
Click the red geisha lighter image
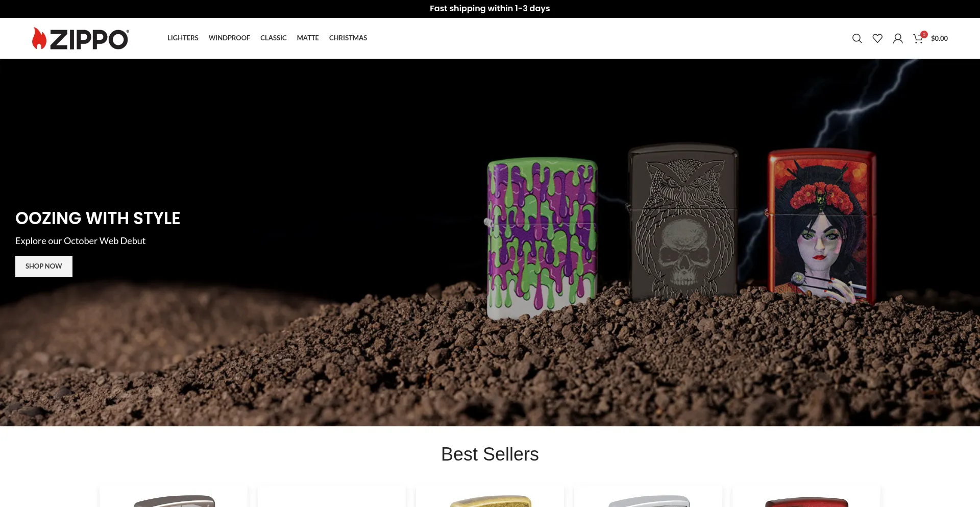(822, 226)
